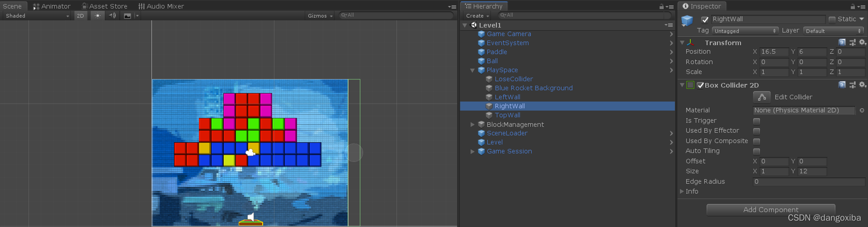Open Inspector panel options menu
Image resolution: width=868 pixels, height=227 pixels.
861,7
